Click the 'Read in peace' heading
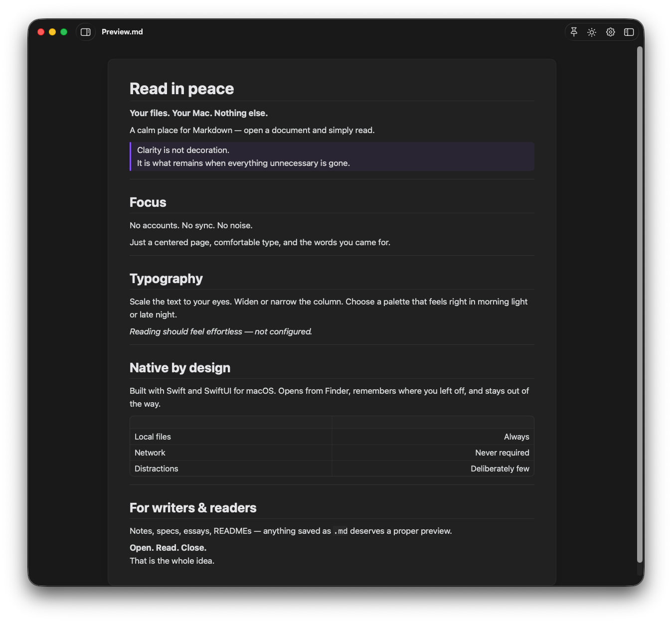Viewport: 672px width, 623px height. tap(181, 89)
